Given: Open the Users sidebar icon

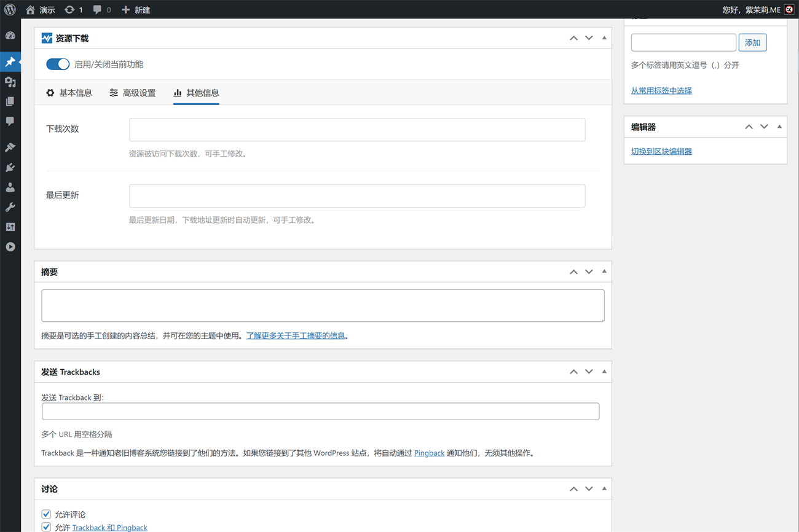Looking at the screenshot, I should (x=10, y=187).
